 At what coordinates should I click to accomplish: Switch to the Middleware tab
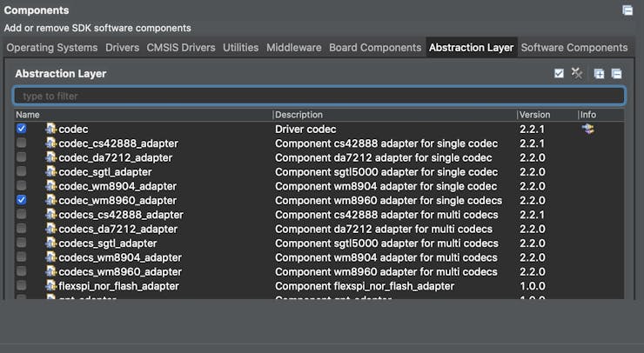tap(293, 48)
